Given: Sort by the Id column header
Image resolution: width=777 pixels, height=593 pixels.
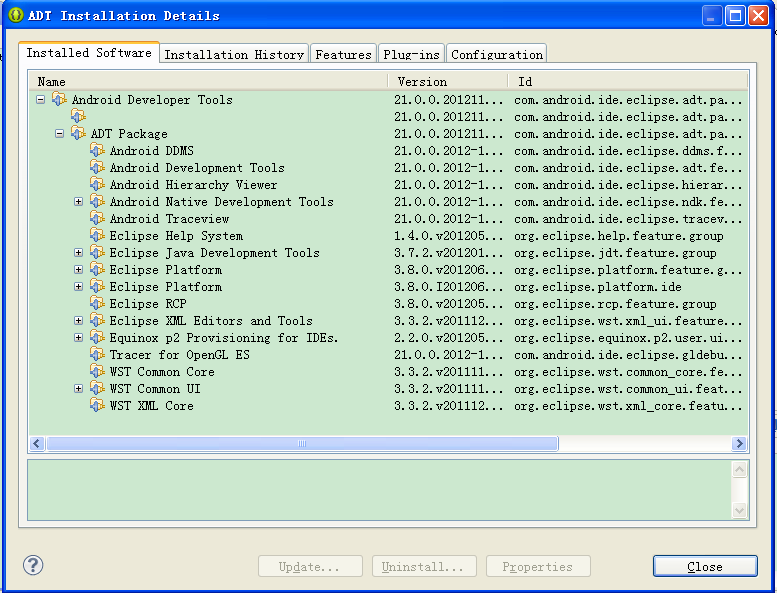Looking at the screenshot, I should click(628, 81).
